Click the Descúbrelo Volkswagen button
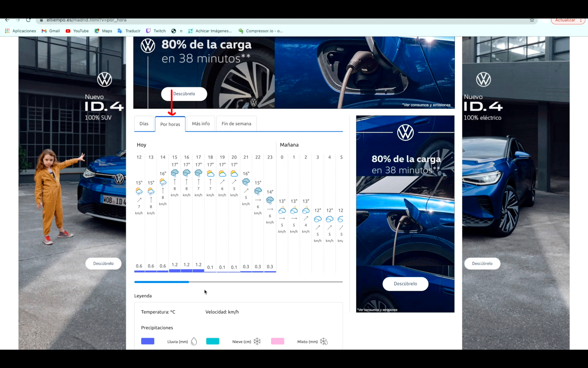 [x=184, y=93]
